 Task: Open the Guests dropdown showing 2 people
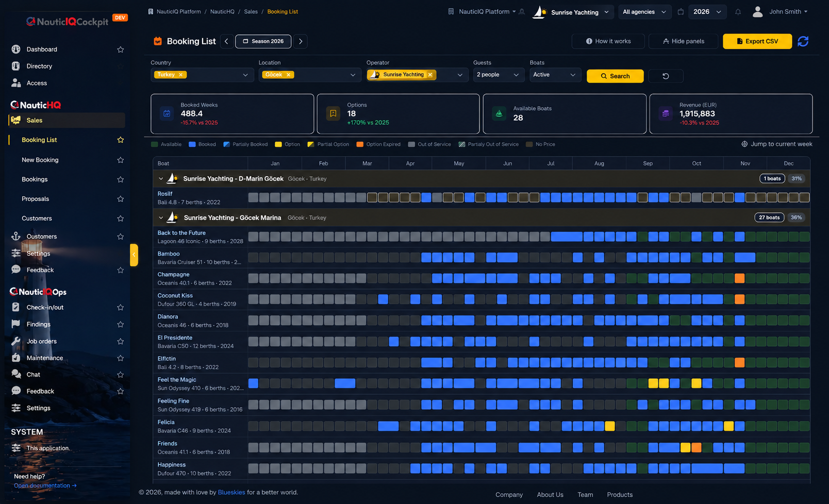(x=499, y=75)
